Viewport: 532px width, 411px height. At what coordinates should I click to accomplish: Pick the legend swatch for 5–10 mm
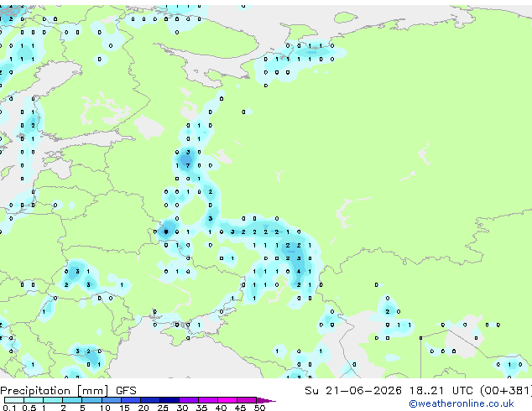[x=92, y=400]
